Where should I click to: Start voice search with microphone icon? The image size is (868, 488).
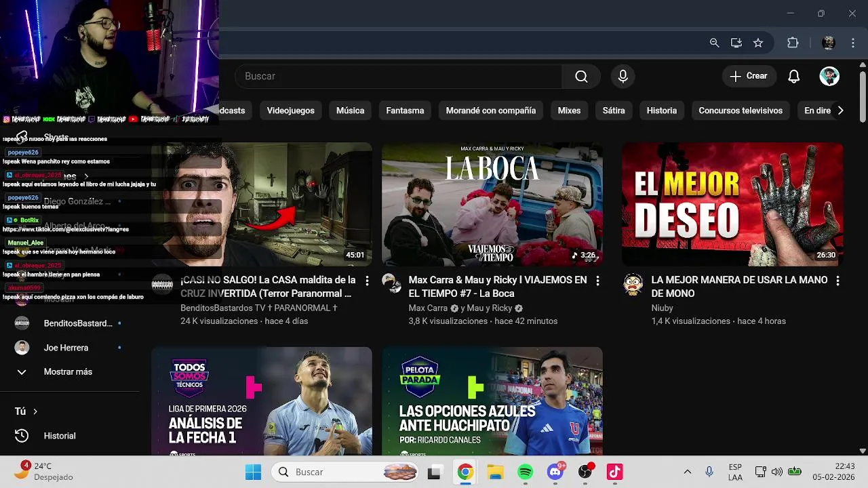(623, 77)
